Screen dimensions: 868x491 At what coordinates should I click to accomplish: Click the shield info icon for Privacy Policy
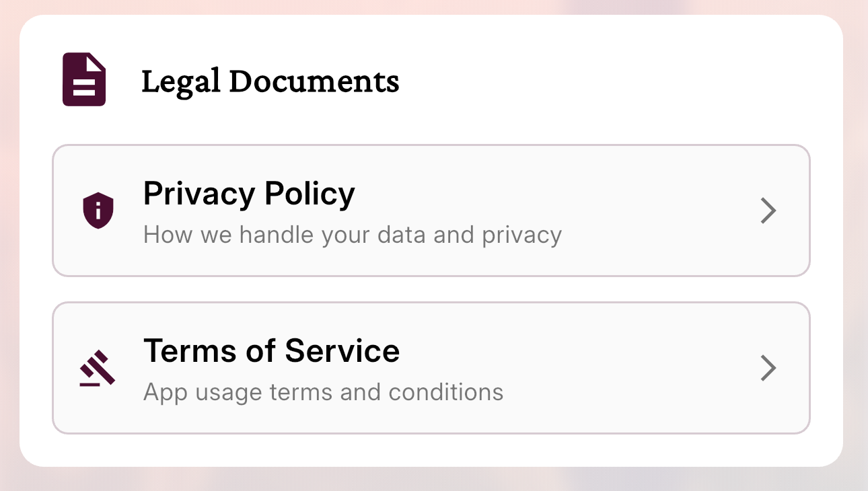click(98, 211)
